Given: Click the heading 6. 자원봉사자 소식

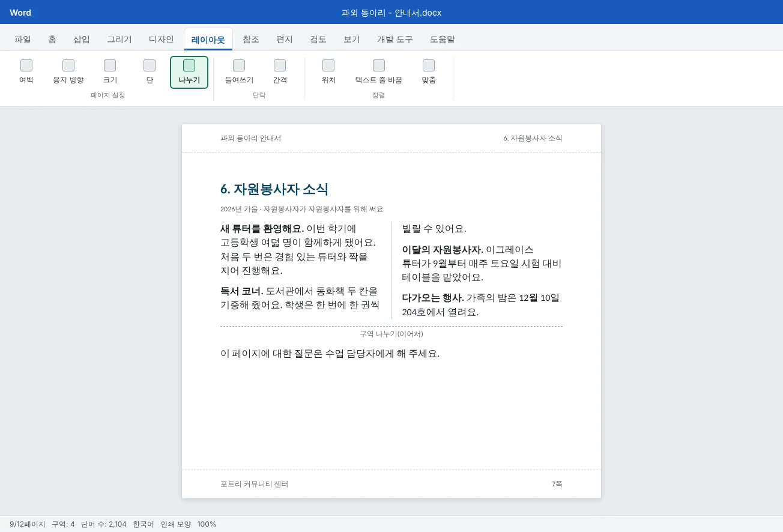Looking at the screenshot, I should 274,189.
